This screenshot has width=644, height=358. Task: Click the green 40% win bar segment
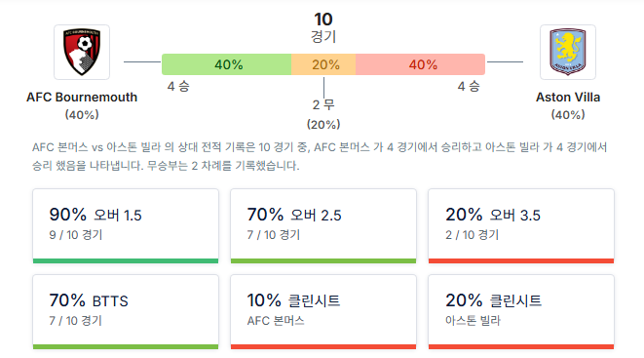227,64
